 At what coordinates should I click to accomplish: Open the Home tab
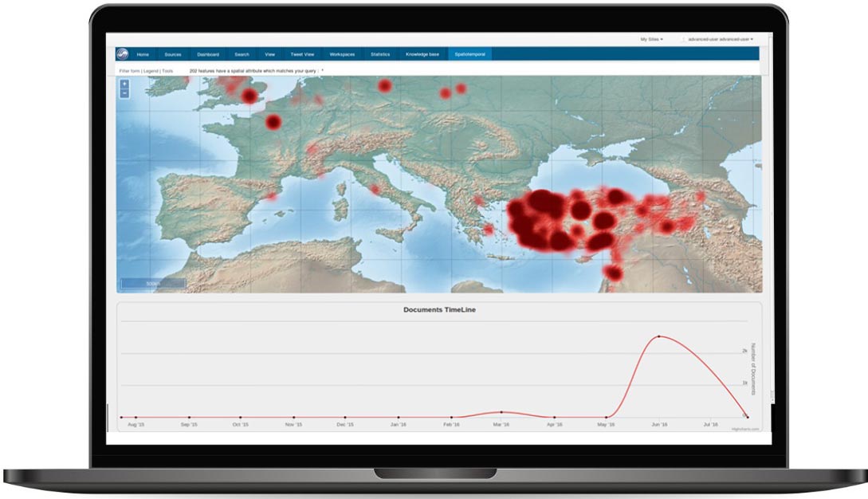[143, 54]
